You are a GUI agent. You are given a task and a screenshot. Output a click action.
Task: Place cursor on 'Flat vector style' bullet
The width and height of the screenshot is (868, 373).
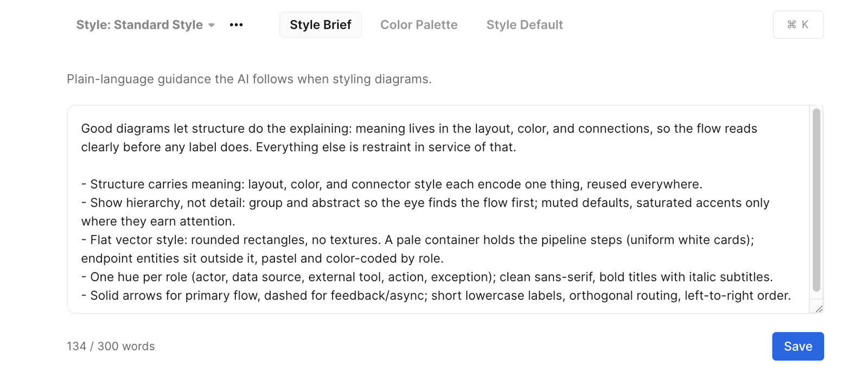(418, 249)
